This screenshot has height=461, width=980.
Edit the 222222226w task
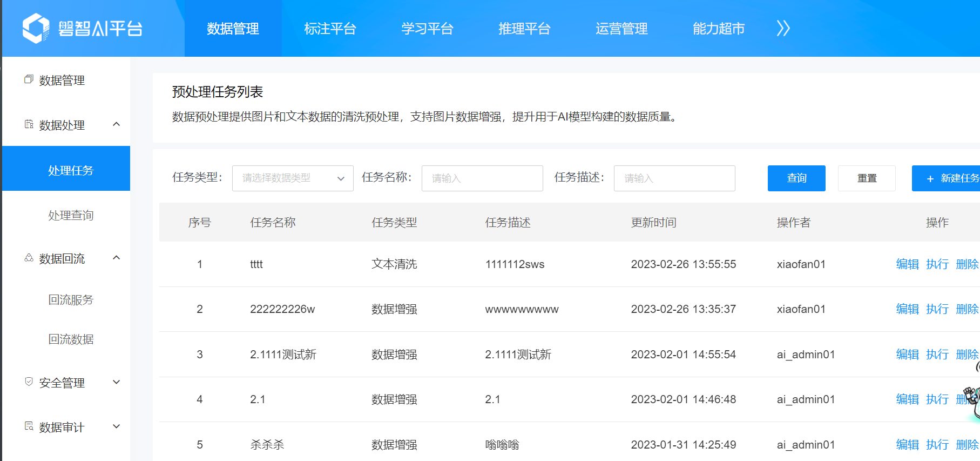click(907, 309)
